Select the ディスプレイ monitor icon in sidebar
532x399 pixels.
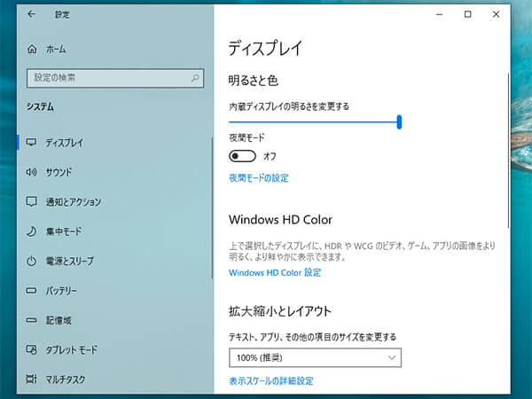[31, 143]
